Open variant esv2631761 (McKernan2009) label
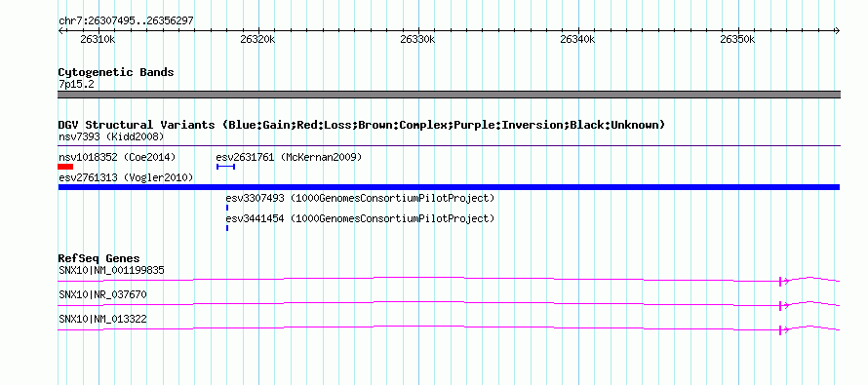 click(289, 158)
